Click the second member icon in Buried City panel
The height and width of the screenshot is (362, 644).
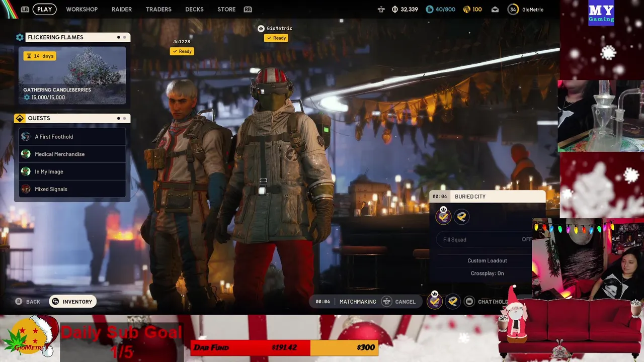[x=461, y=217]
